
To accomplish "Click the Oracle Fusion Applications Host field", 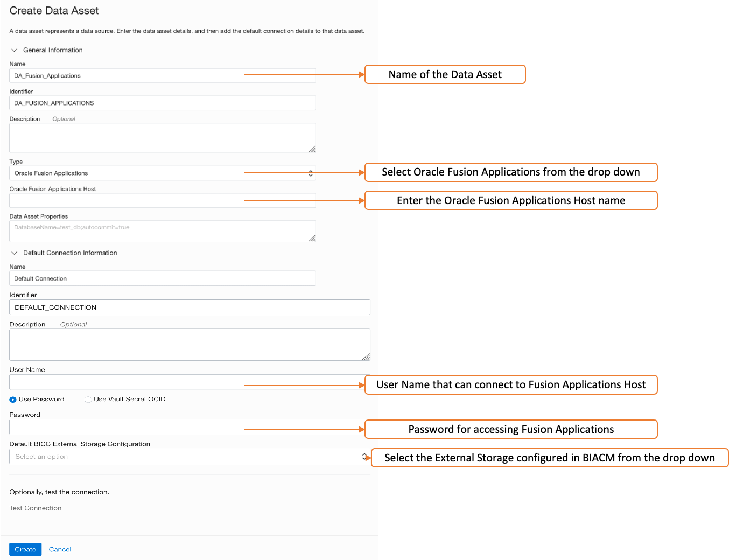I will tap(163, 201).
